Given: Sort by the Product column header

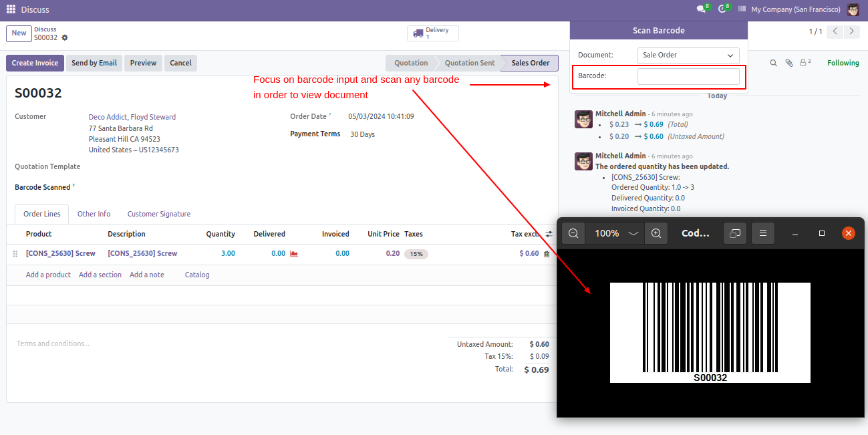Looking at the screenshot, I should point(39,234).
